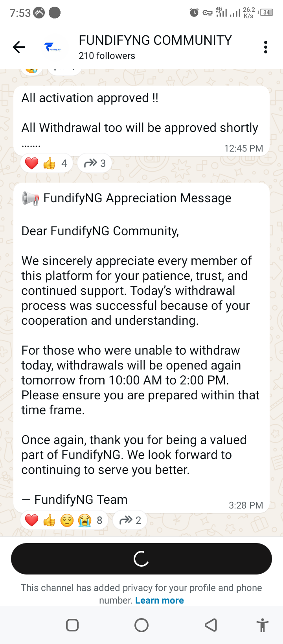The width and height of the screenshot is (283, 644).
Task: Open the three-dot more options menu
Action: pyautogui.click(x=266, y=48)
